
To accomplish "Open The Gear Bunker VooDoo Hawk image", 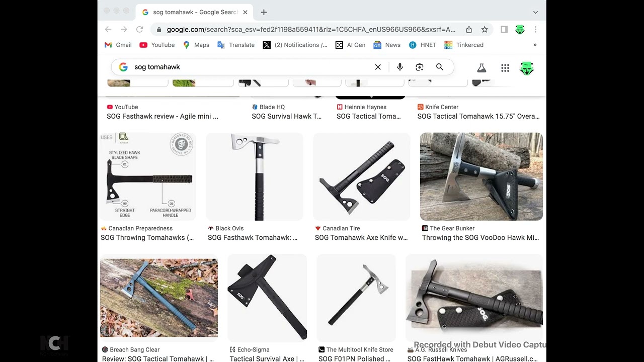I will coord(481,176).
